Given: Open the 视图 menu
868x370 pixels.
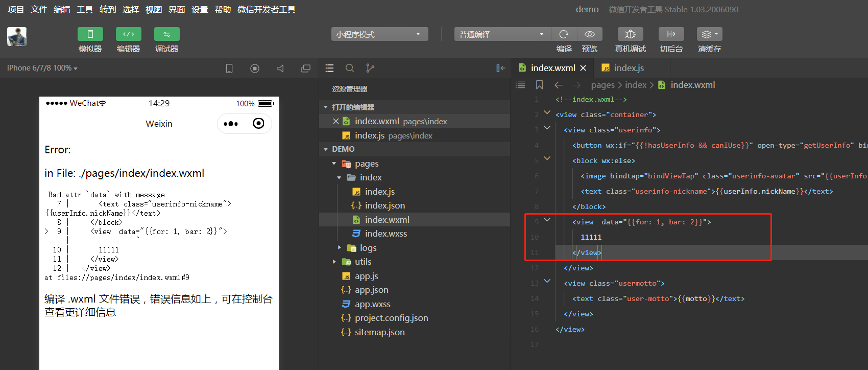Looking at the screenshot, I should pos(154,9).
